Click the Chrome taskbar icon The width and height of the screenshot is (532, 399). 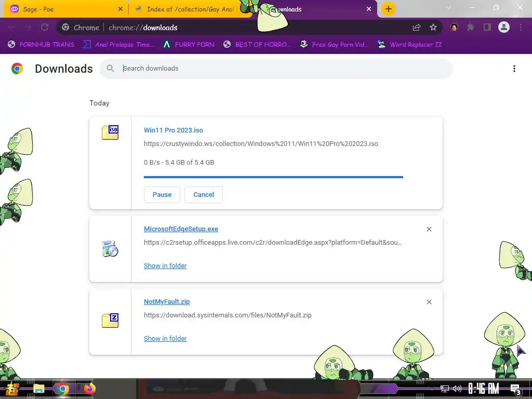(x=62, y=389)
